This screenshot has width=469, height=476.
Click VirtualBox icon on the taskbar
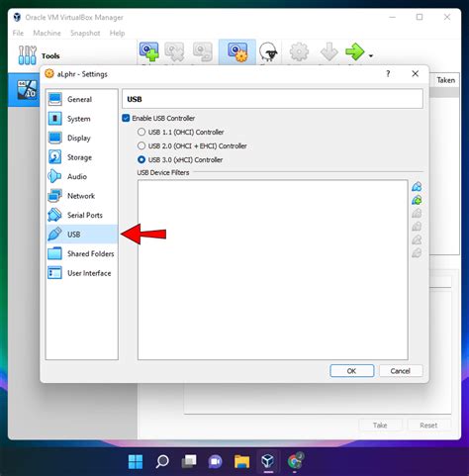coord(268,461)
